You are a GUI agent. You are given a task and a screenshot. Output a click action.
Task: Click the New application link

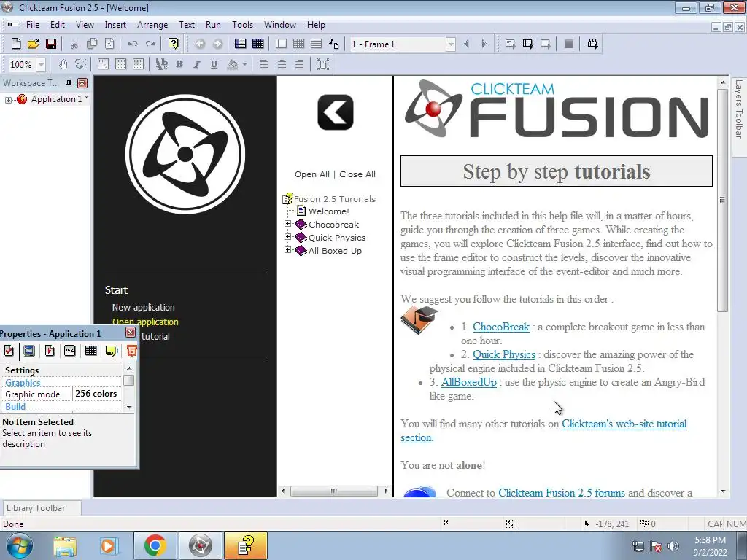[144, 308]
